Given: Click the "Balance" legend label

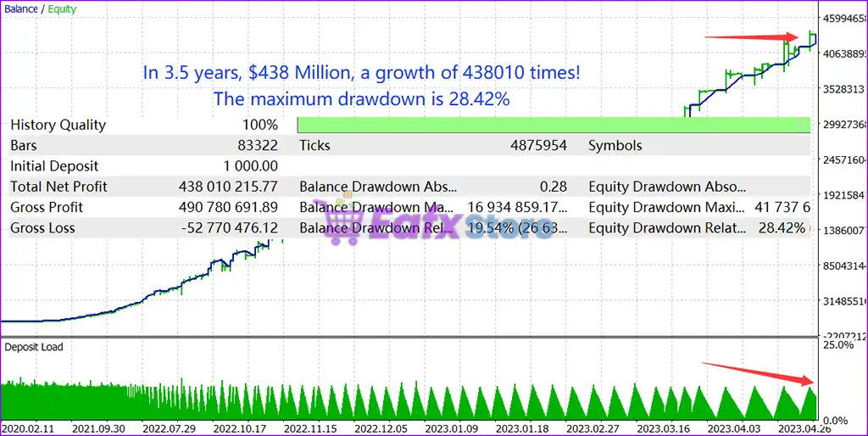Looking at the screenshot, I should coord(21,8).
